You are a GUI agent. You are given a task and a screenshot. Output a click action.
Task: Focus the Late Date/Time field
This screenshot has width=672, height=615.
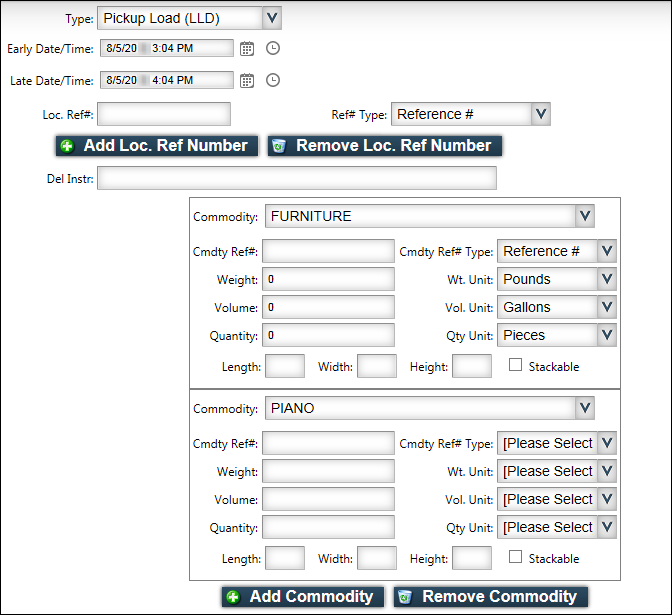click(167, 80)
